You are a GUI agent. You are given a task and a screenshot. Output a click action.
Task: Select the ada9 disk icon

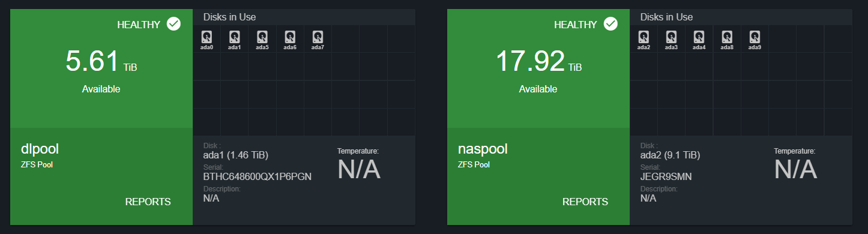pos(755,40)
